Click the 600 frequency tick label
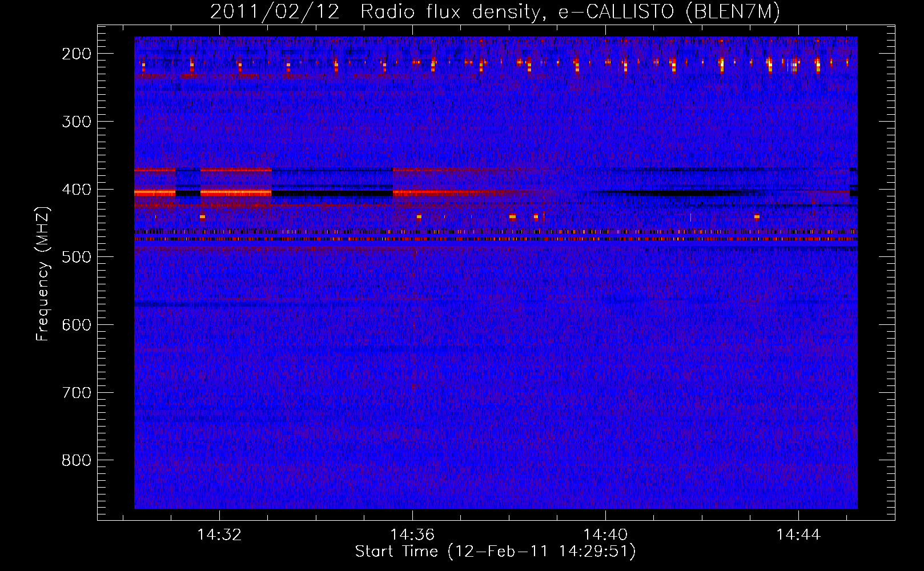Screen dimensions: 924x571 [76, 325]
